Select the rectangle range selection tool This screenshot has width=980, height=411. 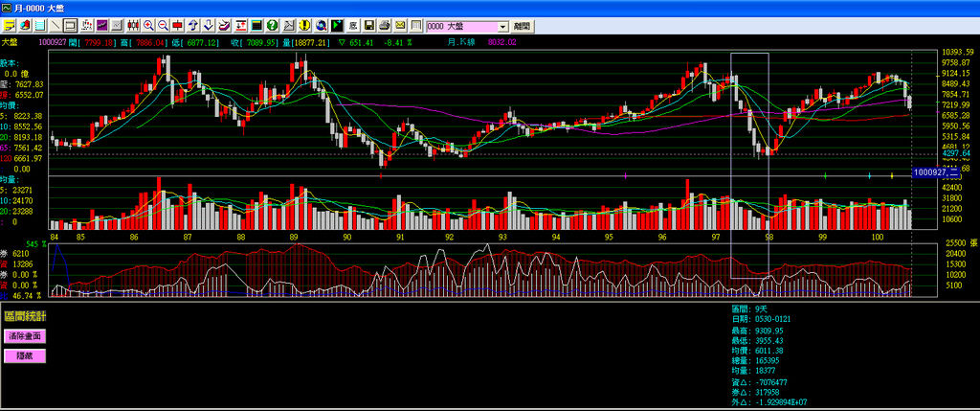70,26
